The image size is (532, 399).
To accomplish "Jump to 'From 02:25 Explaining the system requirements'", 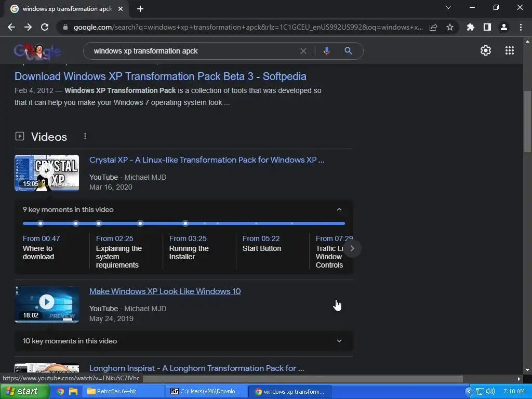I will coord(119,252).
